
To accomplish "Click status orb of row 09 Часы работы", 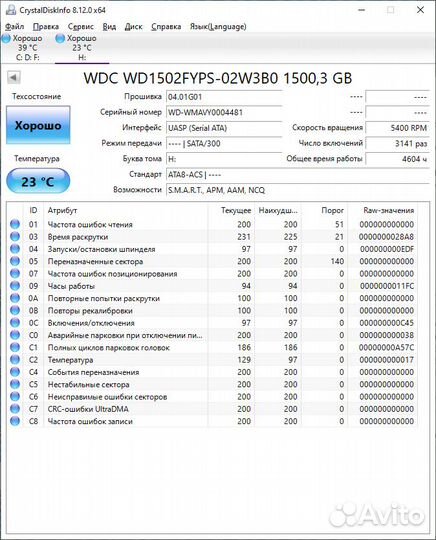I will click(15, 286).
